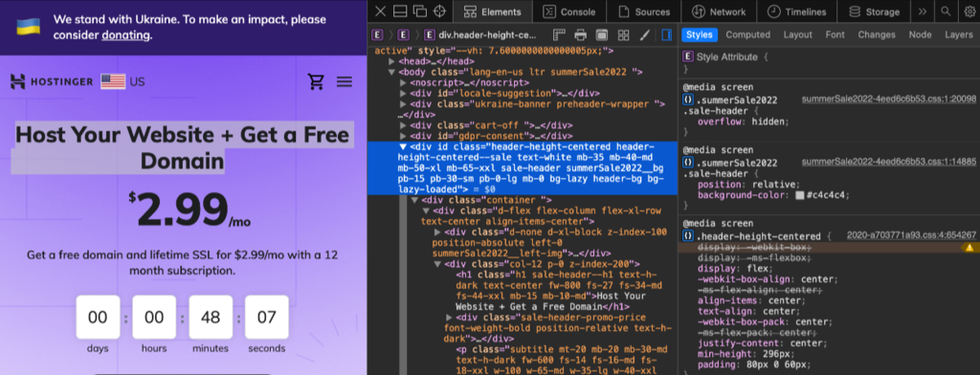Dock inspector to bottom icon

coord(400,11)
